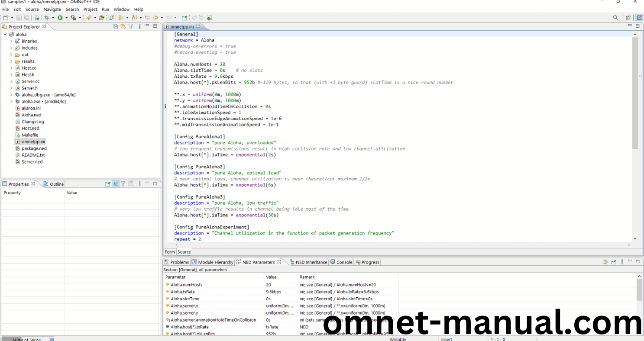Click the Properties filter funnel icon
Viewport: 644px width, 341px height.
[123, 184]
